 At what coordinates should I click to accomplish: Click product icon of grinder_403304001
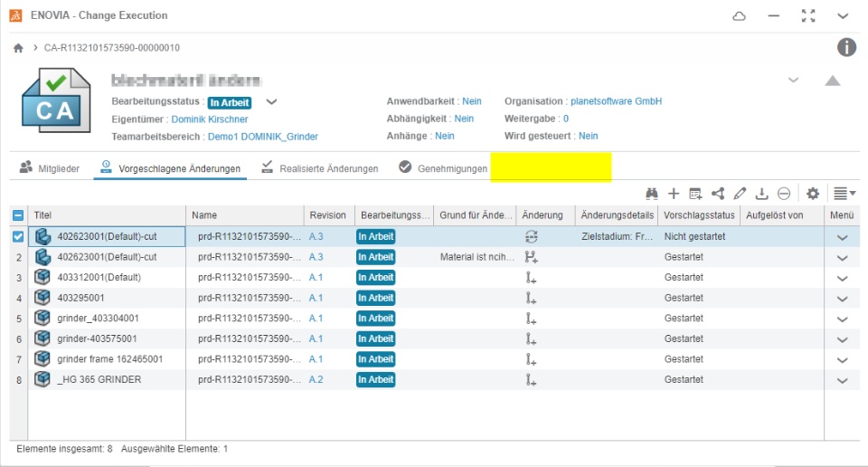[42, 318]
